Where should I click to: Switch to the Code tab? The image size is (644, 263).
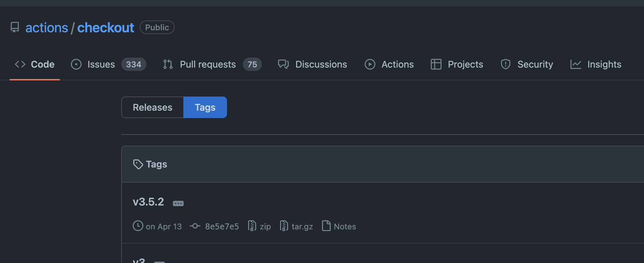click(x=35, y=64)
